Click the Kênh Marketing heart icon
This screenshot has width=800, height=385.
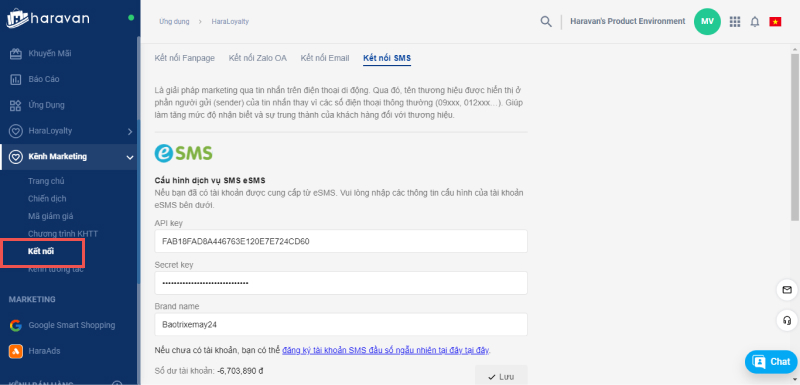coord(16,157)
